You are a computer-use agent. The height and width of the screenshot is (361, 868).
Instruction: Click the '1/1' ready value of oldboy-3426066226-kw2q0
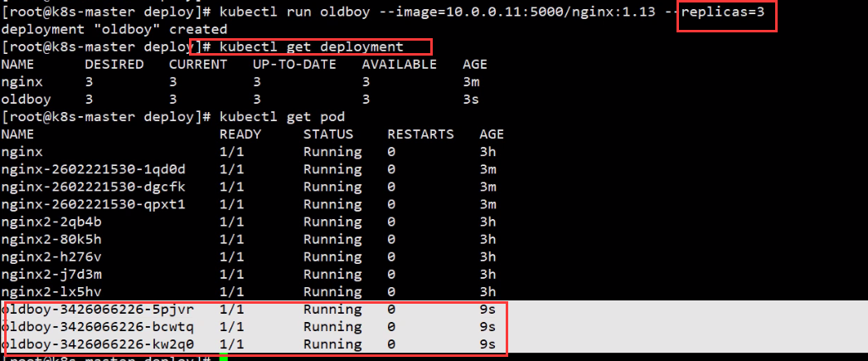(x=232, y=344)
